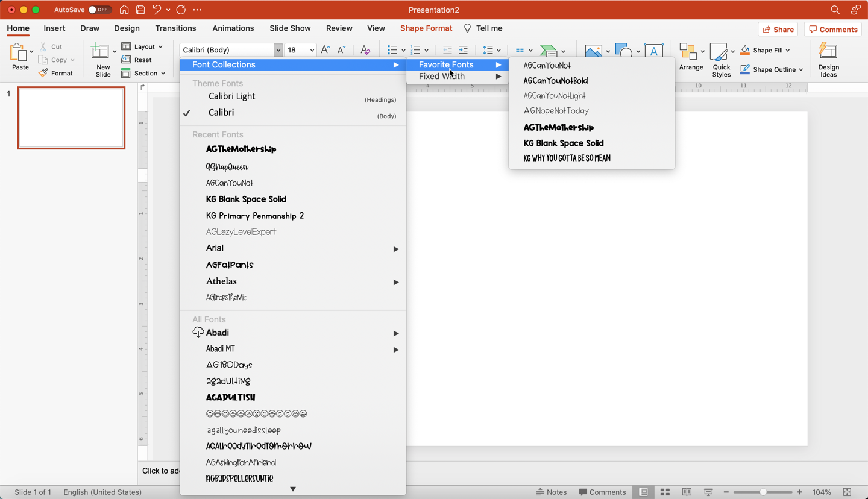Click the Share button
This screenshot has height=499, width=868.
pos(778,29)
